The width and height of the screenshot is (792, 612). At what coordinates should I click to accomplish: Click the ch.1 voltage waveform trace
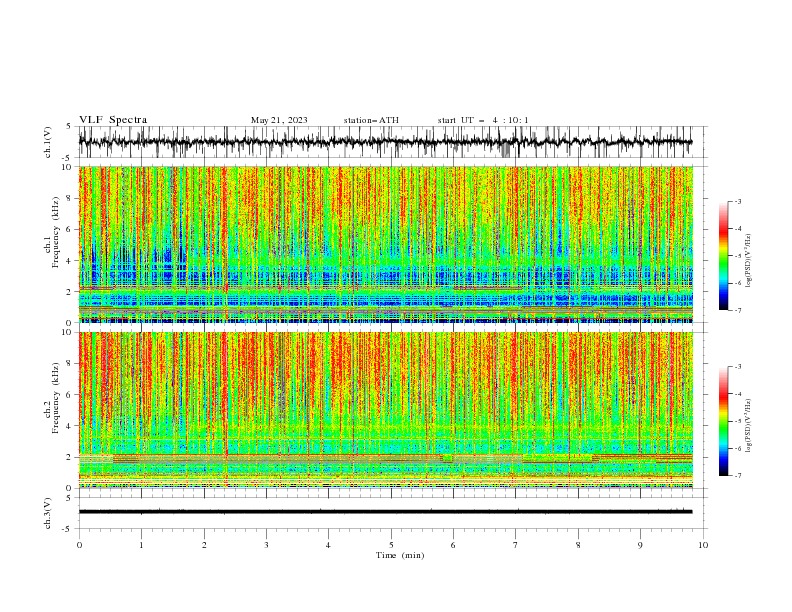(x=385, y=142)
